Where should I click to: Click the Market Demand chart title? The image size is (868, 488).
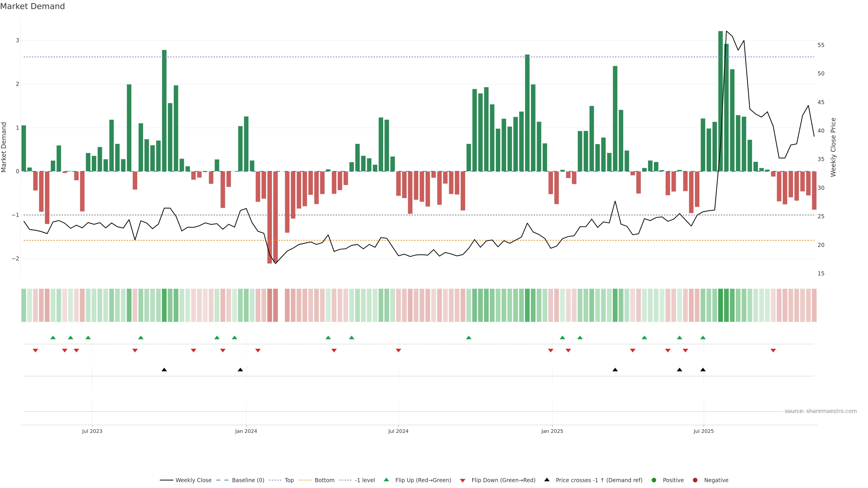click(x=32, y=6)
